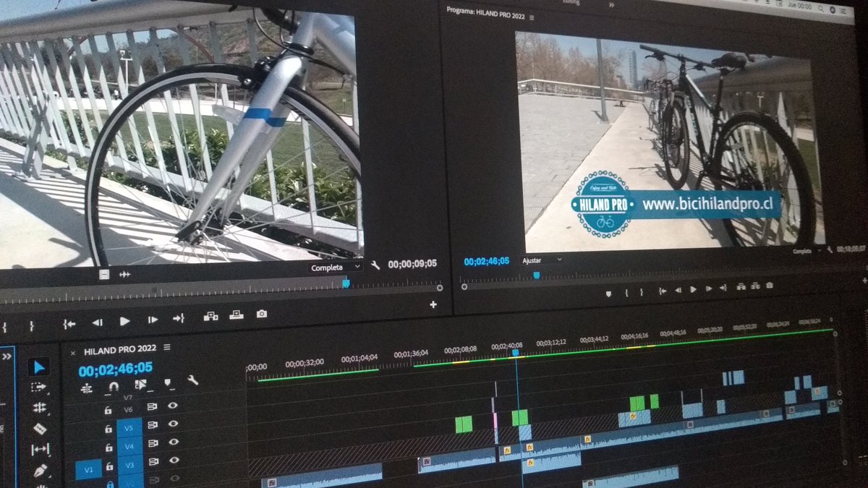868x488 pixels.
Task: Go to In point in Source monitor
Action: click(x=69, y=324)
